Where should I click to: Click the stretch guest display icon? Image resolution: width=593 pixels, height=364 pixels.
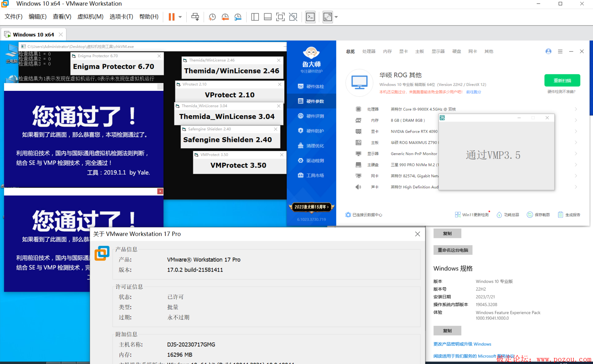(328, 17)
